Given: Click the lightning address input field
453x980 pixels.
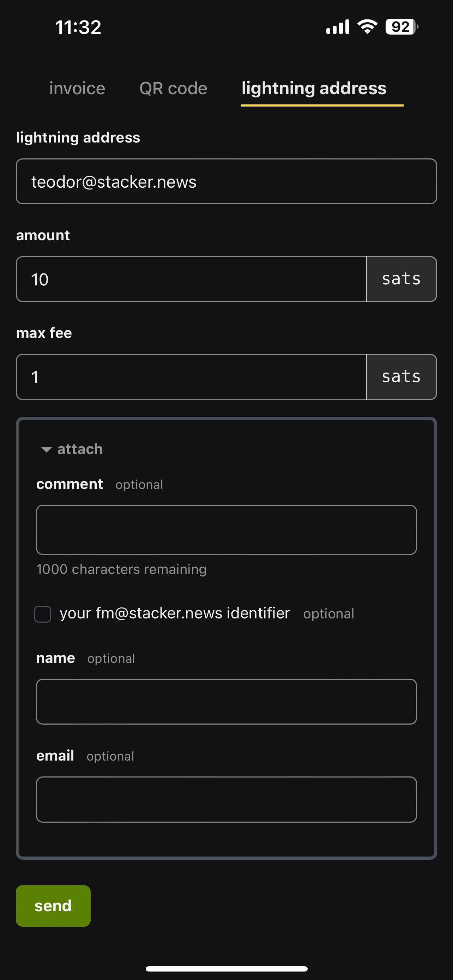Looking at the screenshot, I should pyautogui.click(x=226, y=181).
